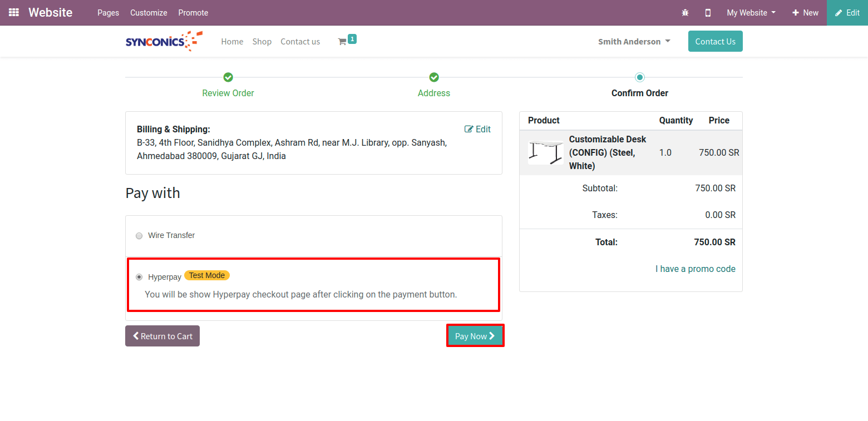Click the Total 750.00 SR amount

click(715, 242)
